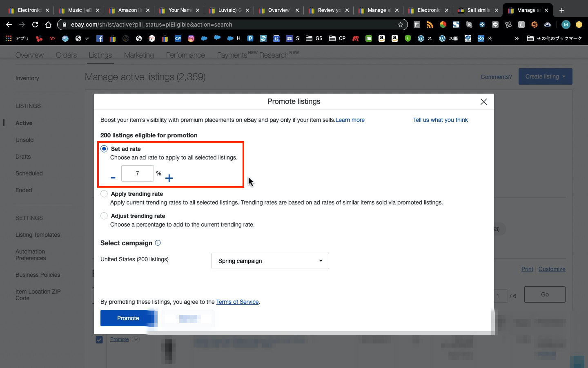Click the minus icon to decrease ad rate
This screenshot has width=588, height=368.
click(x=113, y=178)
